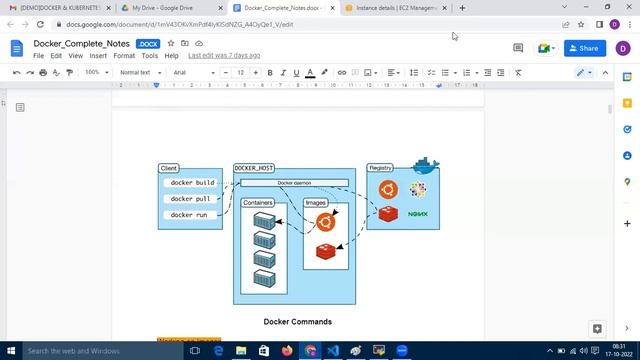Open the numbered list dropdown arrow
This screenshot has width=640, height=360.
coord(477,73)
